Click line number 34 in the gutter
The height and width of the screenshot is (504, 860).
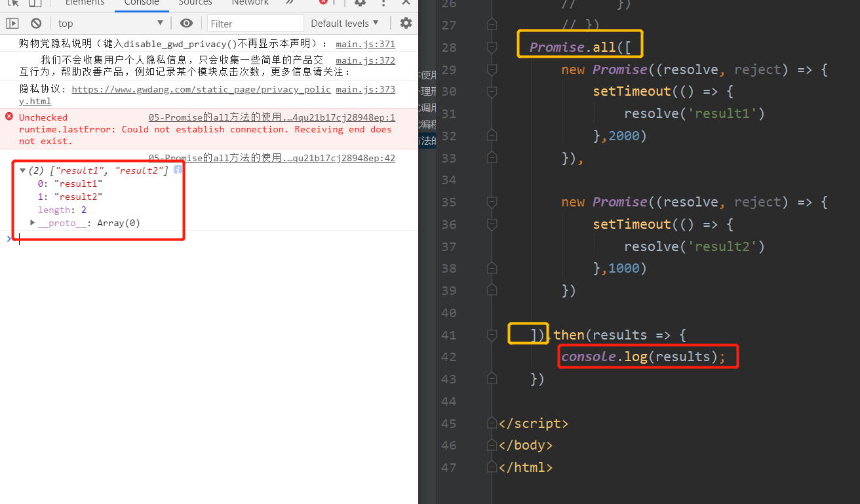coord(448,180)
